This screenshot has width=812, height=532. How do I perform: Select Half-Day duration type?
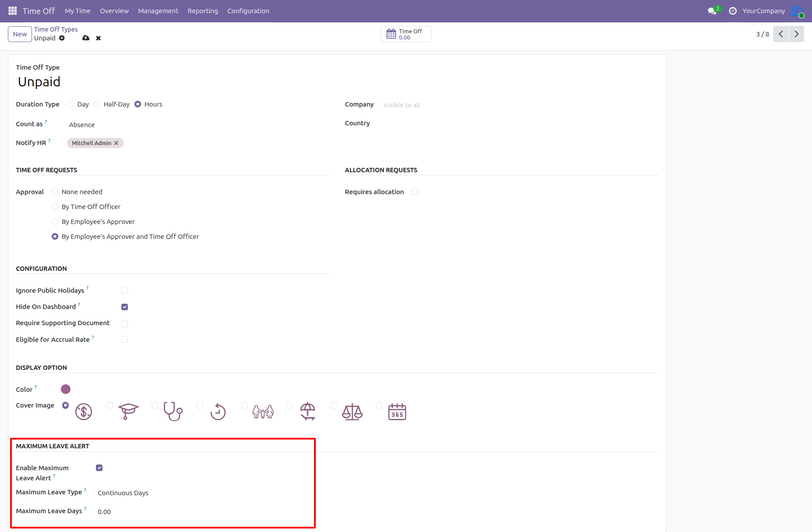[x=97, y=104]
